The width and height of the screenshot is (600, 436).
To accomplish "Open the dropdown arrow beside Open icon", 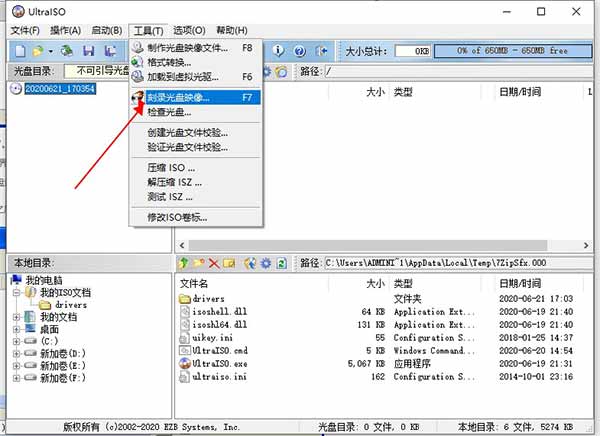I will coord(51,51).
